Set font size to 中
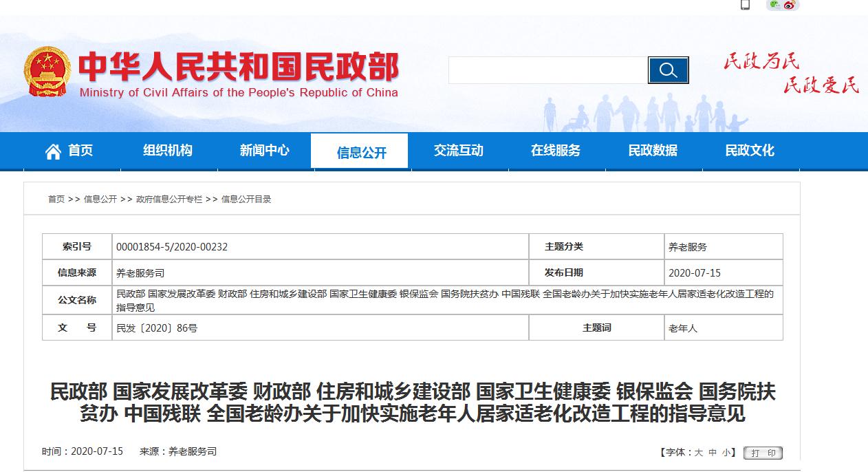Viewport: 868px width, 472px height. (713, 453)
